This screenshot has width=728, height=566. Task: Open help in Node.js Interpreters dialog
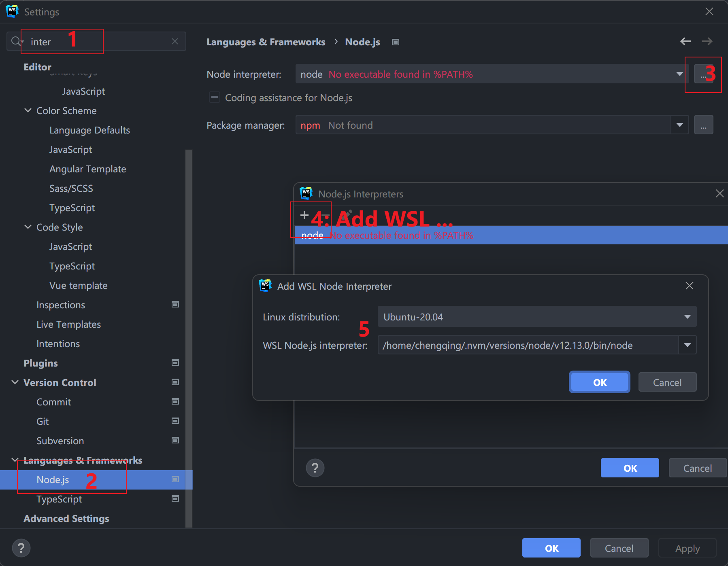pos(315,468)
